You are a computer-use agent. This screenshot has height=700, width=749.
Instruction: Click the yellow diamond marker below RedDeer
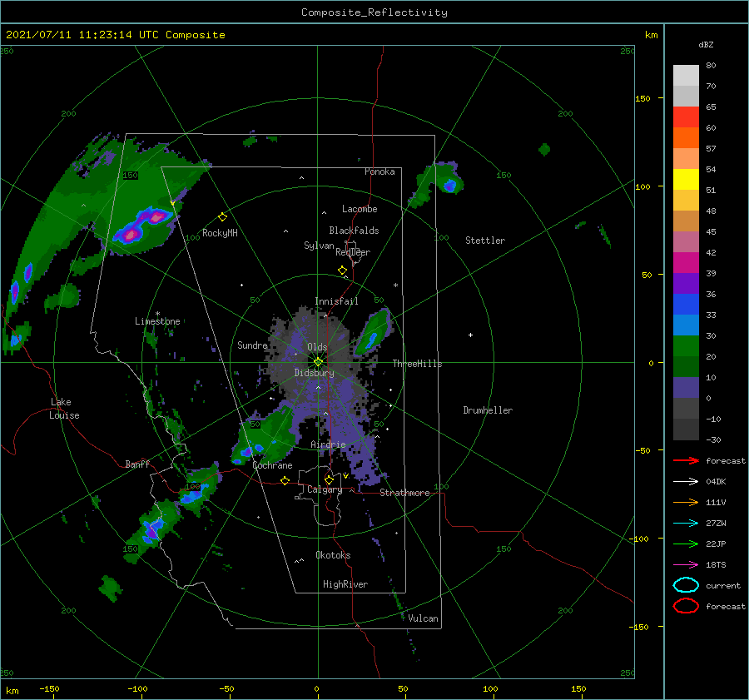tap(343, 271)
